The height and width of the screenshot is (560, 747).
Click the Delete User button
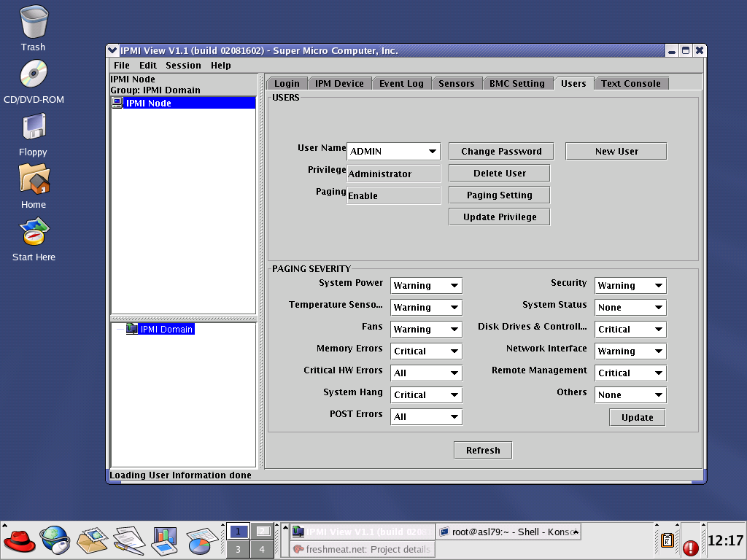pos(499,174)
